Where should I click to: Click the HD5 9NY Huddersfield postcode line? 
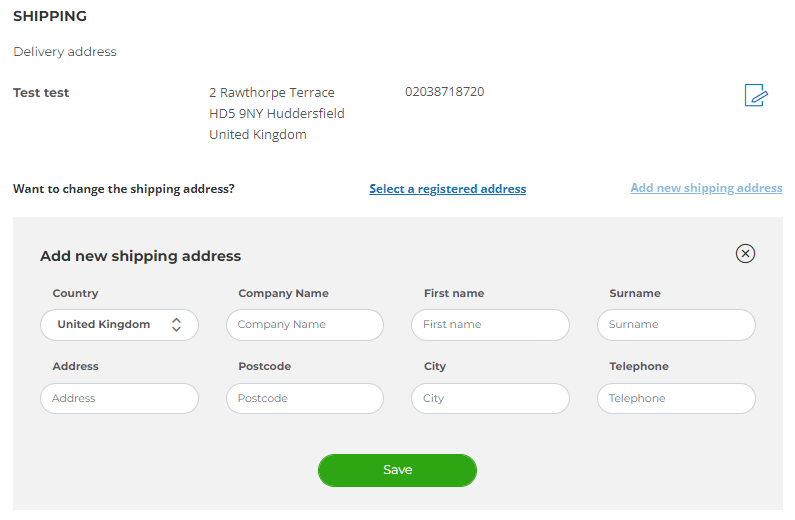pos(277,114)
